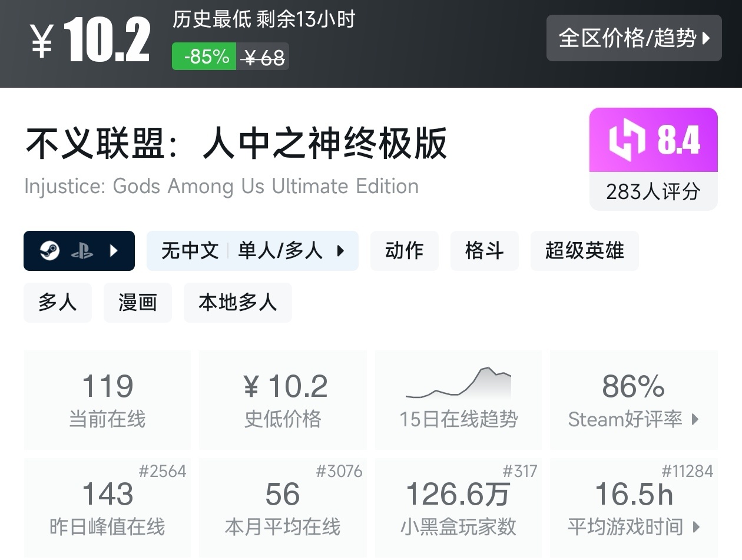Expand the 平均游戏时间 arrow
The width and height of the screenshot is (742, 560).
click(697, 526)
